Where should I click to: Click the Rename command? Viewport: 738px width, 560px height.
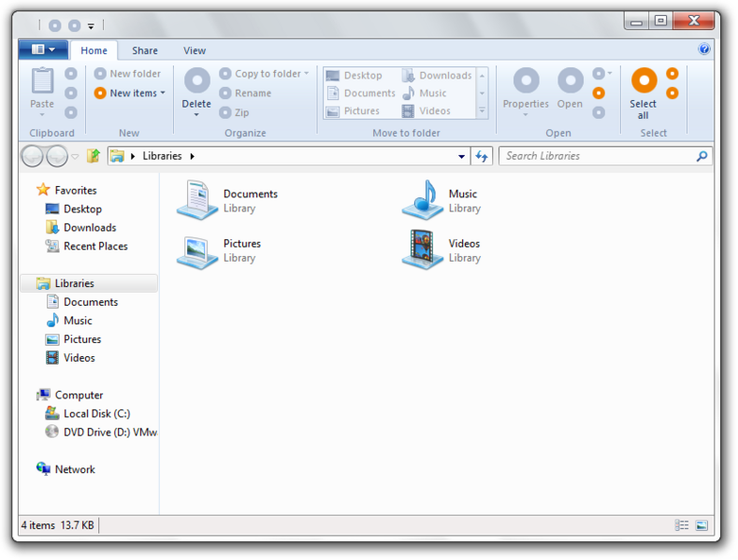245,93
